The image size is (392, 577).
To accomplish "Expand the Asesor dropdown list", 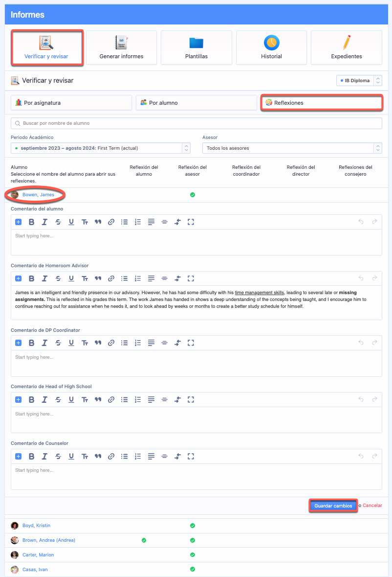I will tap(292, 148).
